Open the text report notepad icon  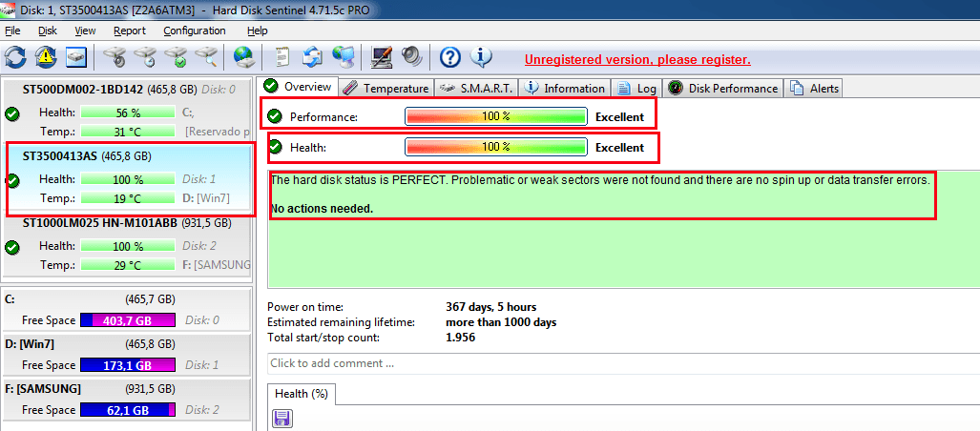pyautogui.click(x=282, y=58)
